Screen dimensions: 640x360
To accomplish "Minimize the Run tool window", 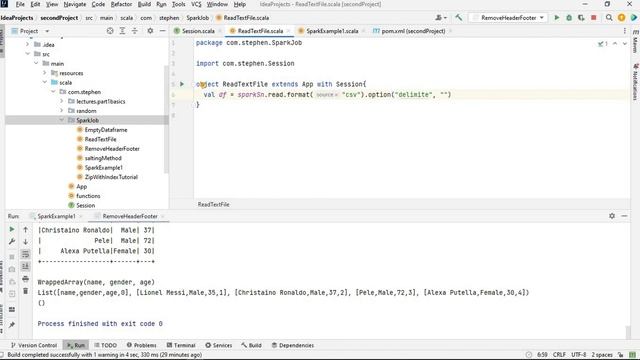I will (x=624, y=216).
